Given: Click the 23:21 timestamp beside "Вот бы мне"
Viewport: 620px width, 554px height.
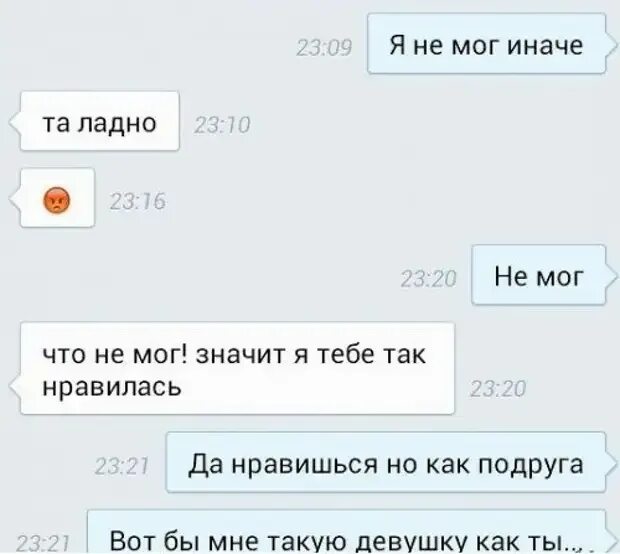Looking at the screenshot, I should pos(43,543).
